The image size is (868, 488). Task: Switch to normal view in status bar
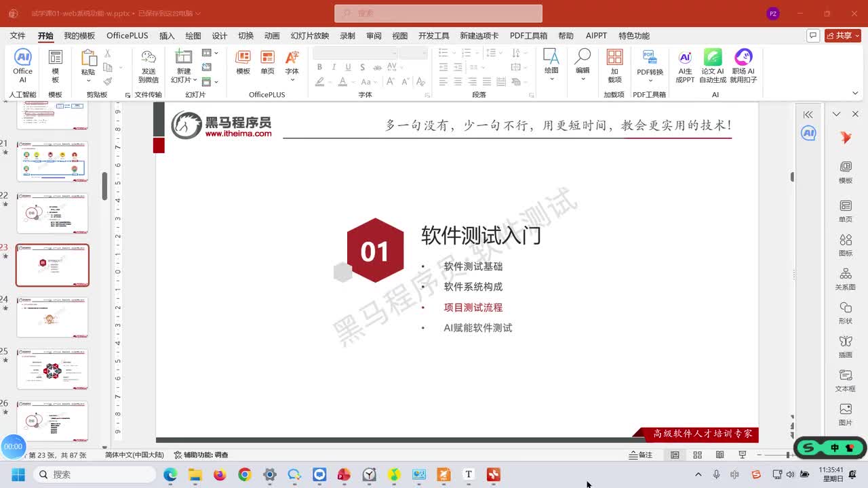675,455
